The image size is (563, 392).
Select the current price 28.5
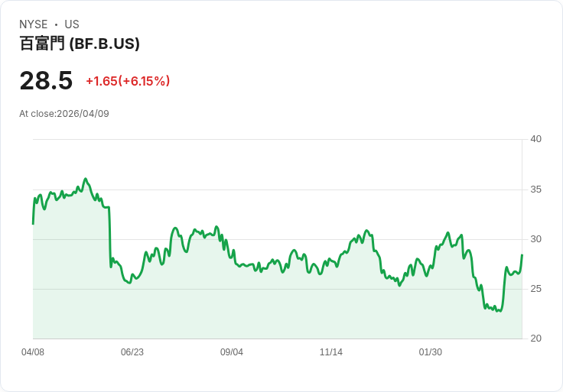coord(46,80)
